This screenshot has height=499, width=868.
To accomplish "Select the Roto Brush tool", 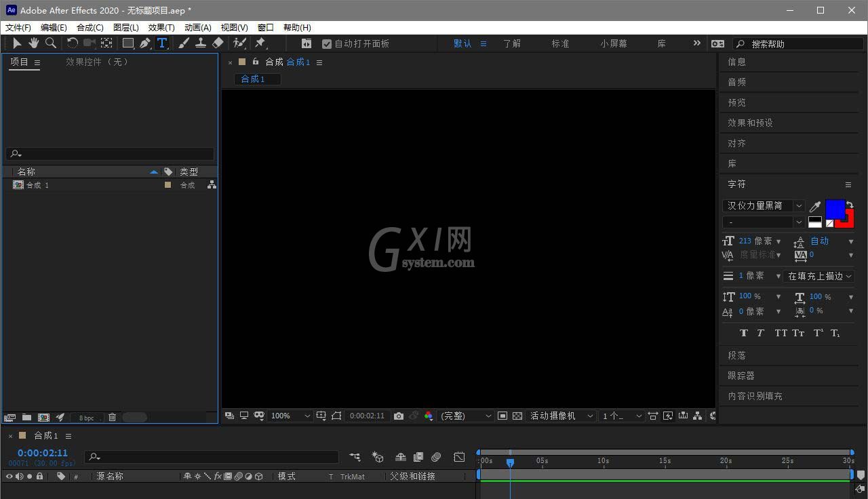I will click(x=239, y=43).
